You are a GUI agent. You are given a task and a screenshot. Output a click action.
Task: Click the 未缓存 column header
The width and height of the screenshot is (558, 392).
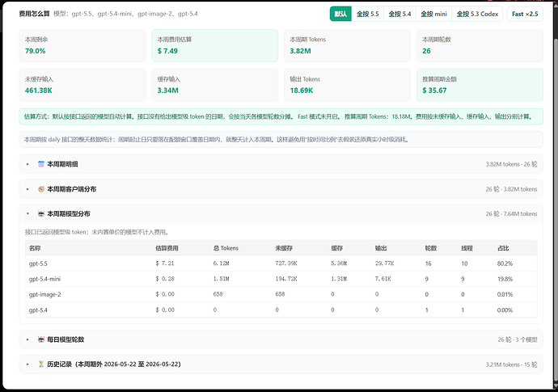click(284, 248)
